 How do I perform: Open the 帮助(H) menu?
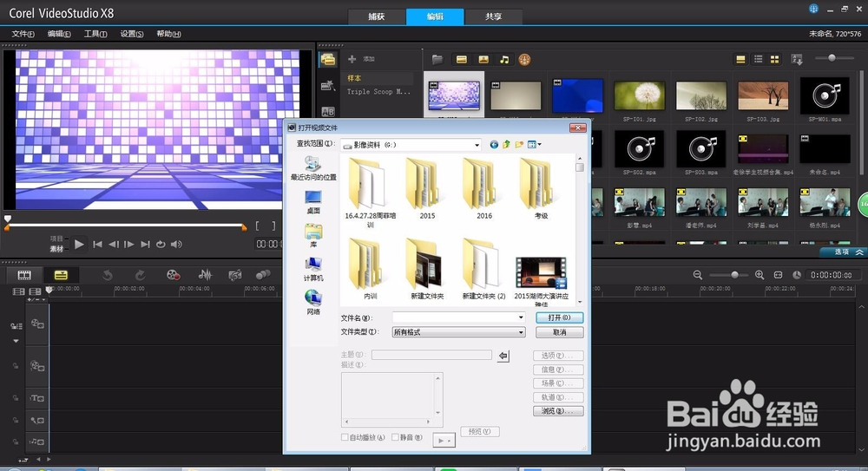[x=168, y=34]
